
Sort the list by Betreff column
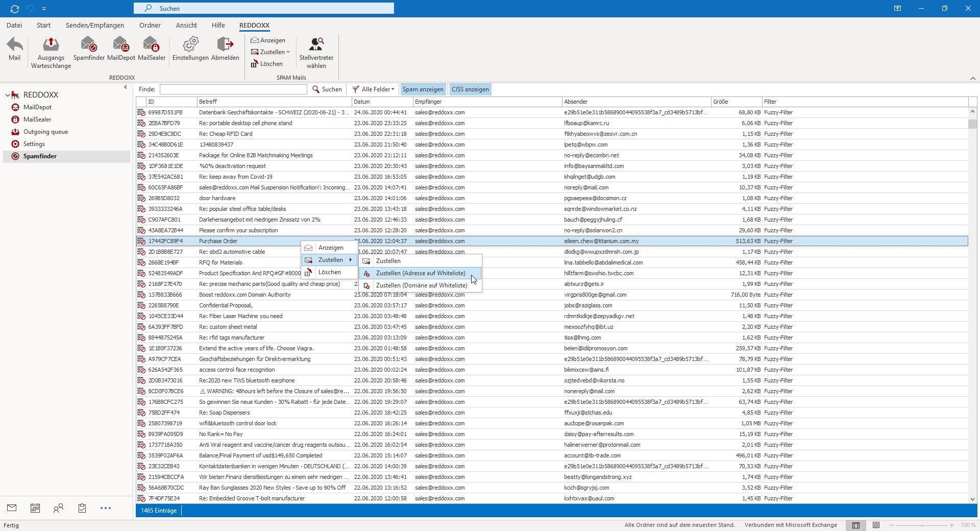[274, 102]
